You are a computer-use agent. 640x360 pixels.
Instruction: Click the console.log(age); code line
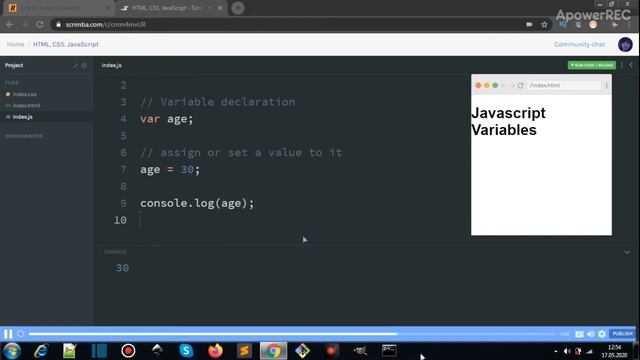click(x=197, y=203)
